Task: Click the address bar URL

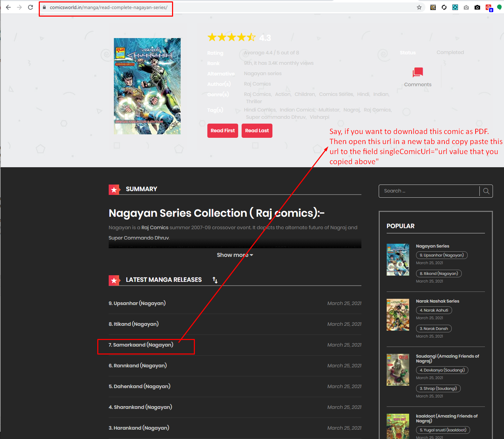Action: 108,7
